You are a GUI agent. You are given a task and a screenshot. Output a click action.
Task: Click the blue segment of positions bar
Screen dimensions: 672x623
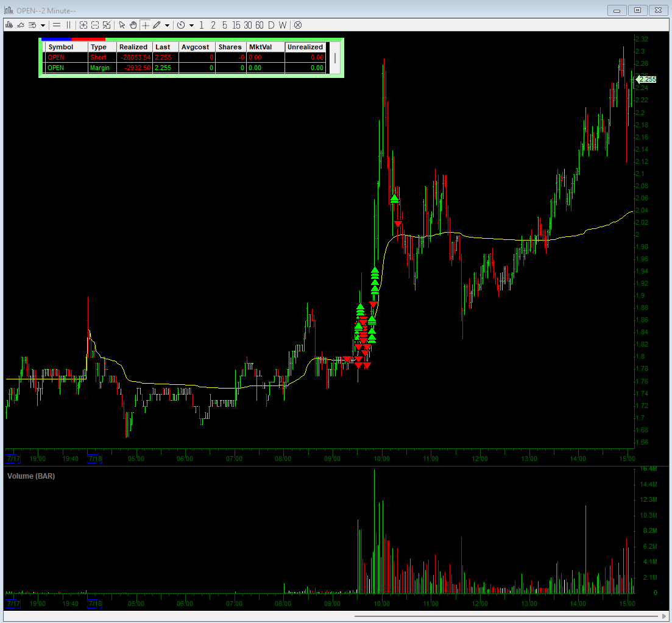tap(57, 40)
